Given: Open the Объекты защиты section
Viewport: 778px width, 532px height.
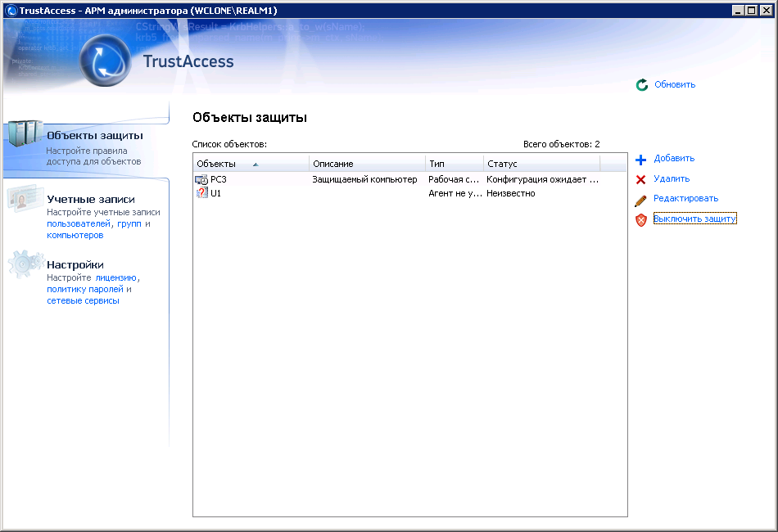Looking at the screenshot, I should [x=95, y=135].
